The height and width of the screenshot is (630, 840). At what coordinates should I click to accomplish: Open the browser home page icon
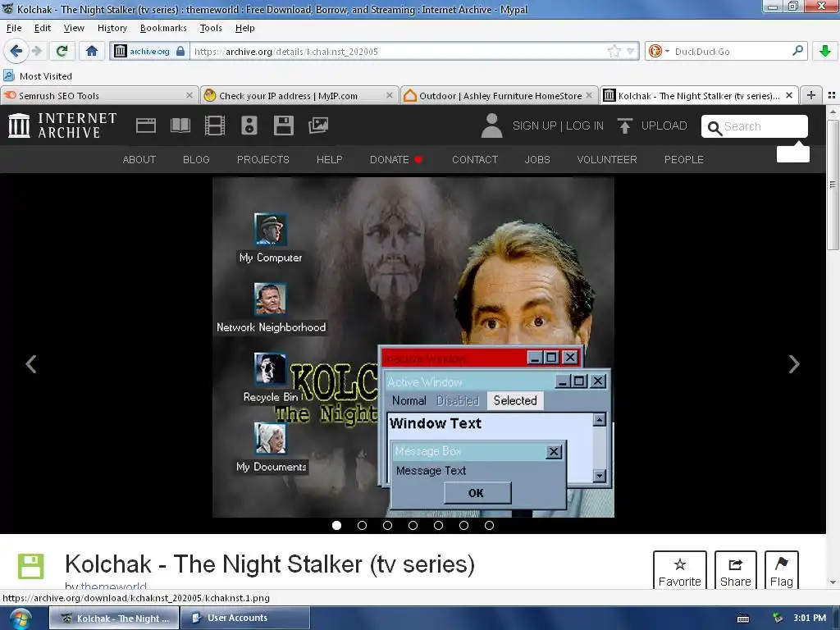point(92,51)
